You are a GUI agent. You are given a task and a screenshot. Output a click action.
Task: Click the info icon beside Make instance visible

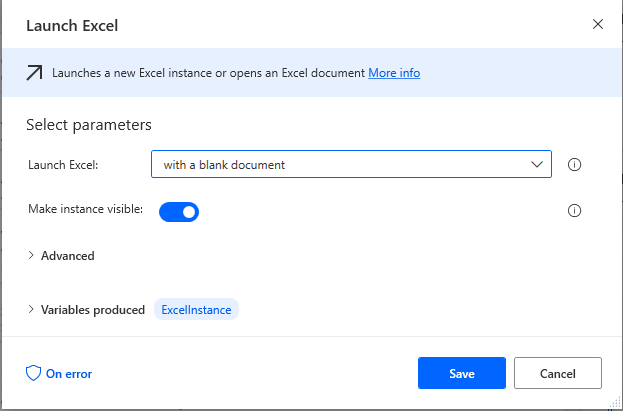pos(574,210)
